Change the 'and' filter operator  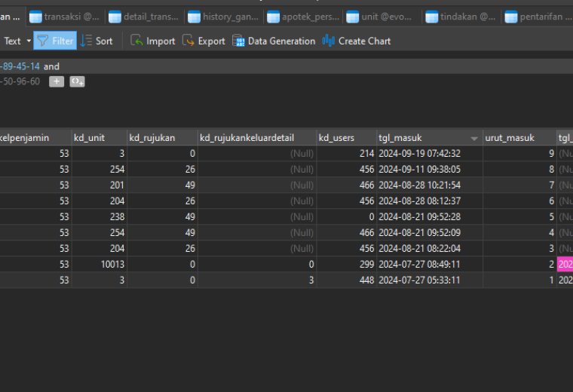coord(51,66)
